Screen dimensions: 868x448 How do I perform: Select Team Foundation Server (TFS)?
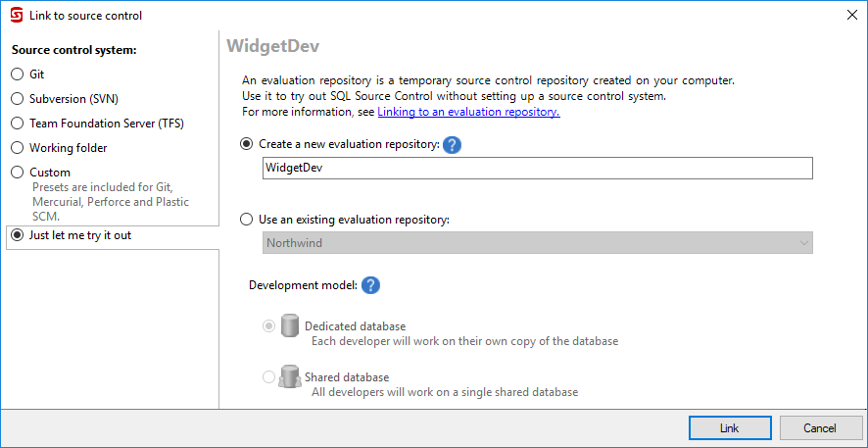(17, 124)
